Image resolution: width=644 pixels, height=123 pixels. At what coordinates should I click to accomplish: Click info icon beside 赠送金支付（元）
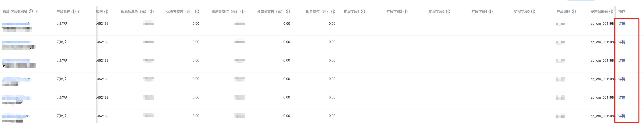(x=242, y=12)
